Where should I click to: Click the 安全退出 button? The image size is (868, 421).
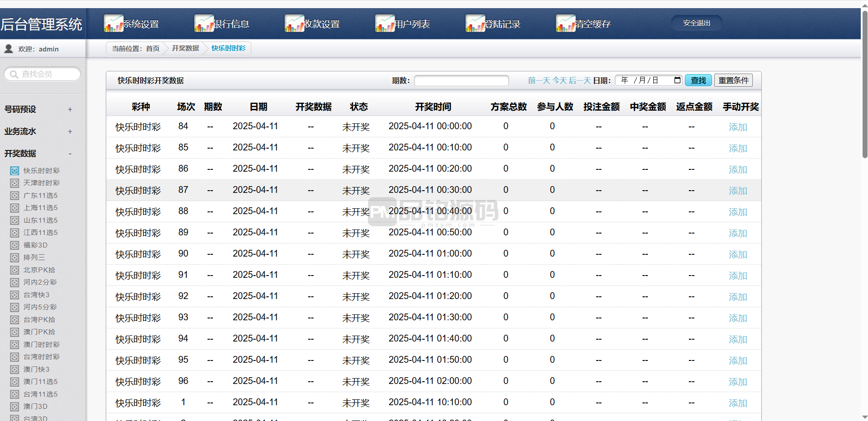(697, 23)
